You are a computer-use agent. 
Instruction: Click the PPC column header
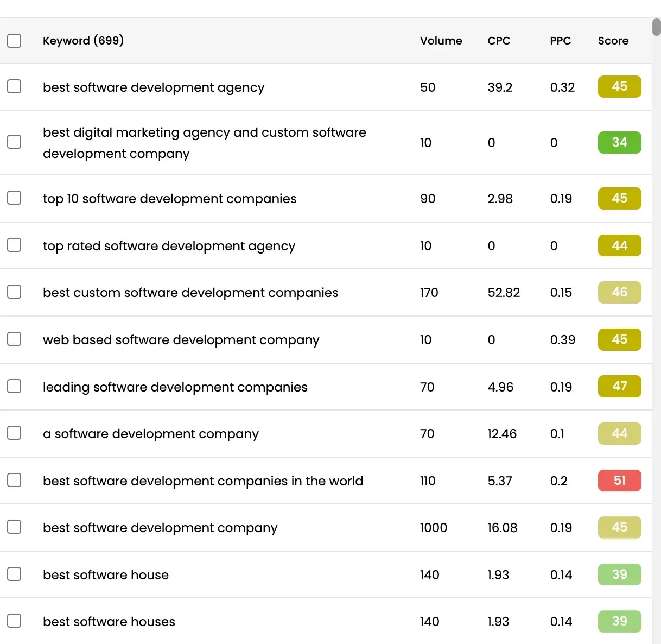tap(560, 41)
